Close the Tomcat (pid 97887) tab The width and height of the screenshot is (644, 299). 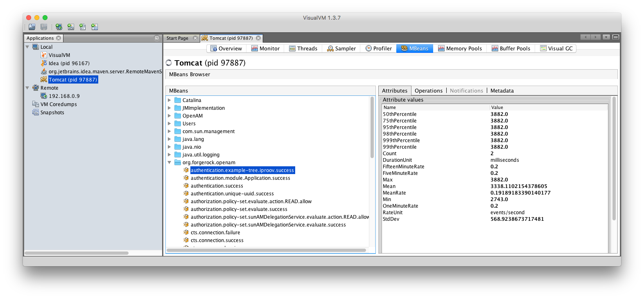(x=258, y=38)
